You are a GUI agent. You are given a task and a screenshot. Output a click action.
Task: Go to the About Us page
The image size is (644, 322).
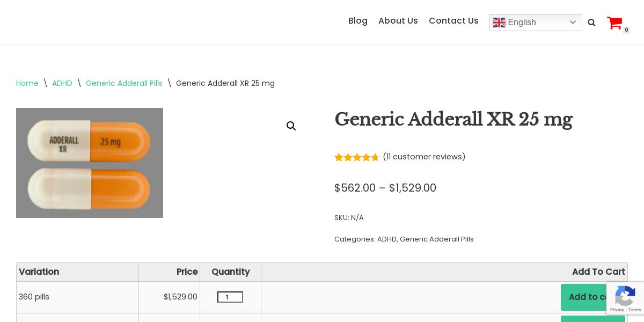point(398,21)
